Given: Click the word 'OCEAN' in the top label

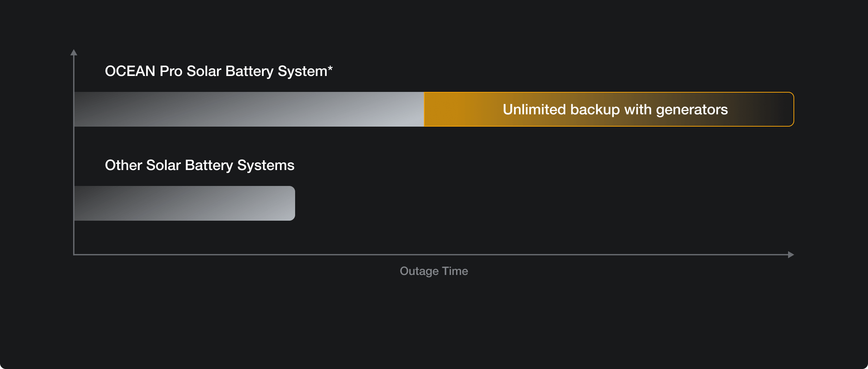Looking at the screenshot, I should pyautogui.click(x=130, y=71).
